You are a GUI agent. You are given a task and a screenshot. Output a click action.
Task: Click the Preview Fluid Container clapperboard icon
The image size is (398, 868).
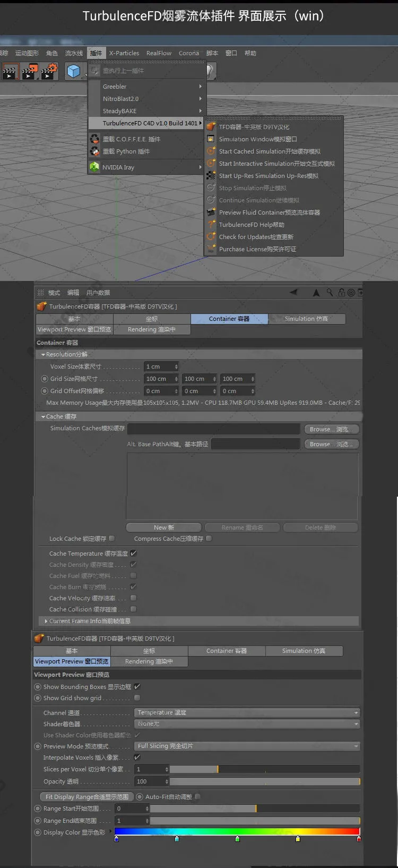coord(211,212)
